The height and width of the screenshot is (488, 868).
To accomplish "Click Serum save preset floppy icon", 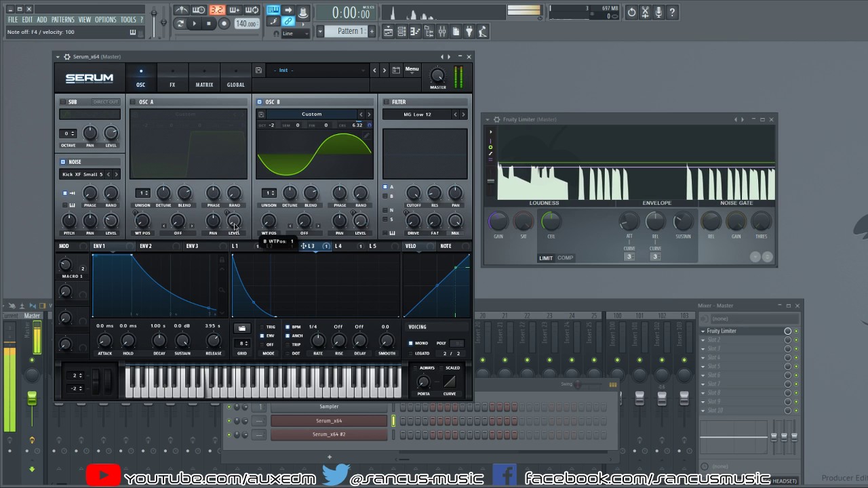I will [x=258, y=70].
